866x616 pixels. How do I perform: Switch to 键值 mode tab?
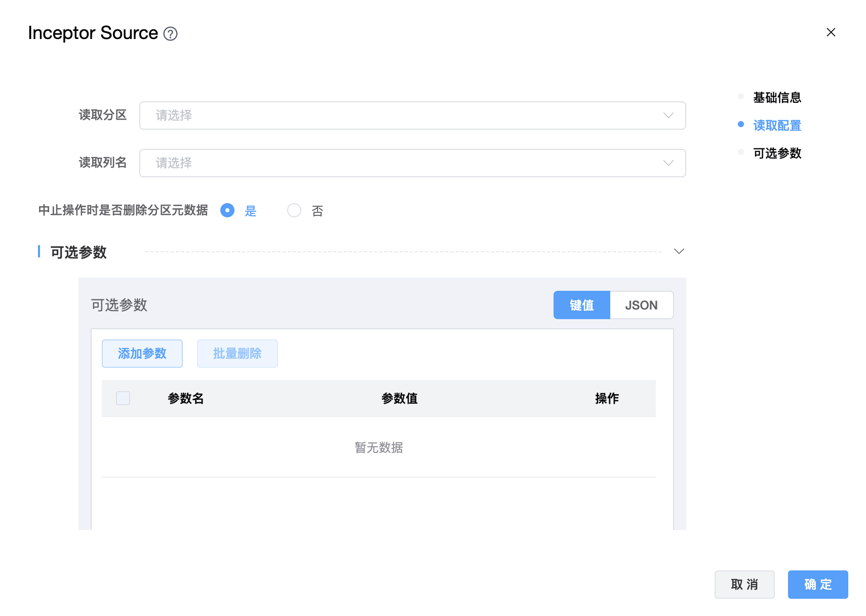click(581, 305)
